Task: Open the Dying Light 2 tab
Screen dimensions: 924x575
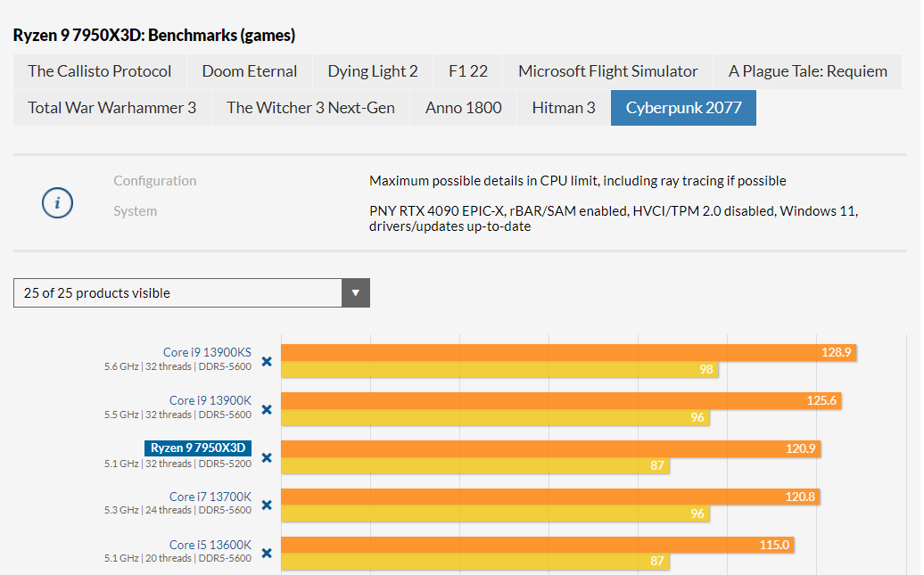Action: 373,71
